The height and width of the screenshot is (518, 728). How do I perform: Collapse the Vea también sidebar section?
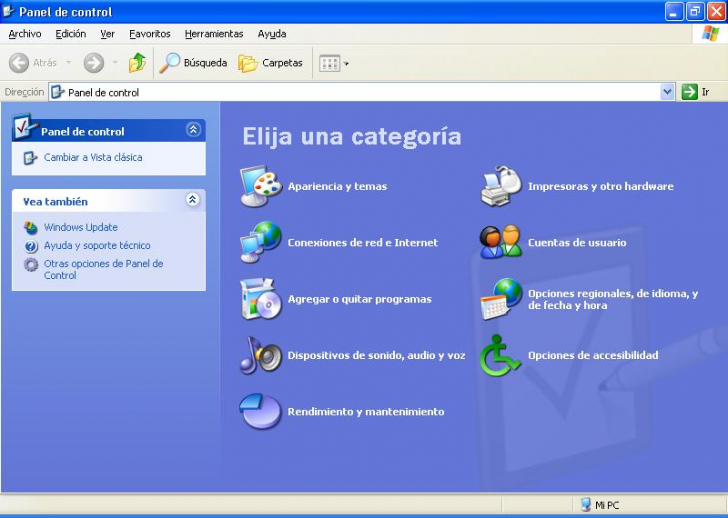(193, 200)
